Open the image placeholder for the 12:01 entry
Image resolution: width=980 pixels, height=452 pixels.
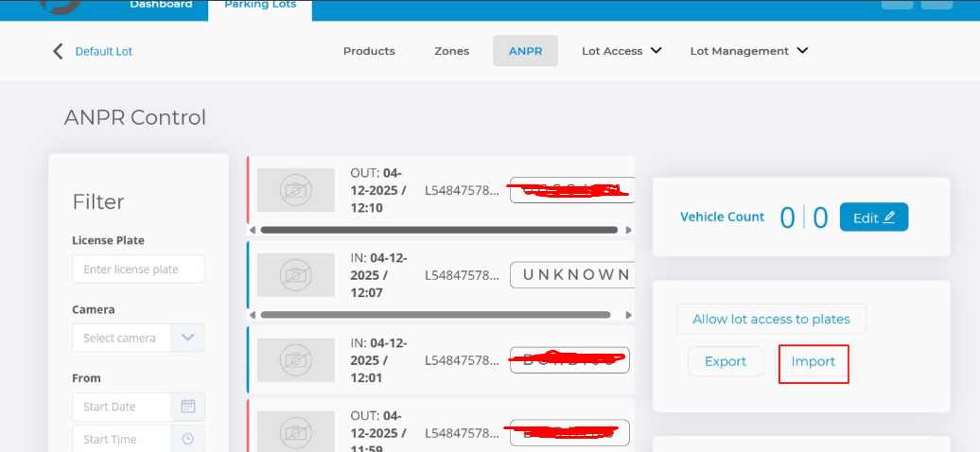click(x=296, y=360)
